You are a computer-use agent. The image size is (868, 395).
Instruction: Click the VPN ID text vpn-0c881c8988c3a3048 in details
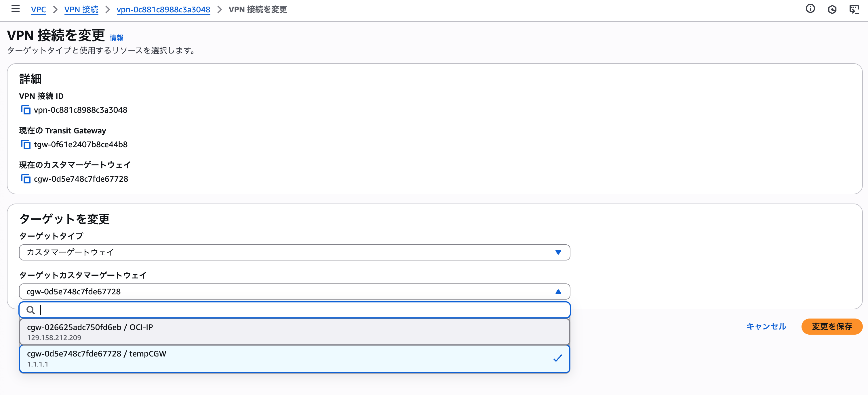coord(81,110)
